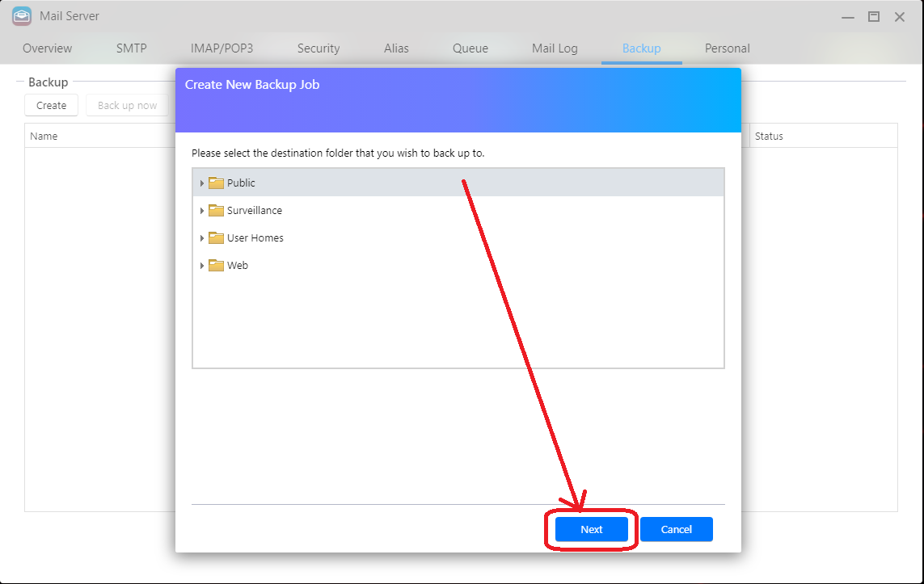Screen dimensions: 924x584
Task: Click the Surveillance folder icon
Action: [217, 210]
